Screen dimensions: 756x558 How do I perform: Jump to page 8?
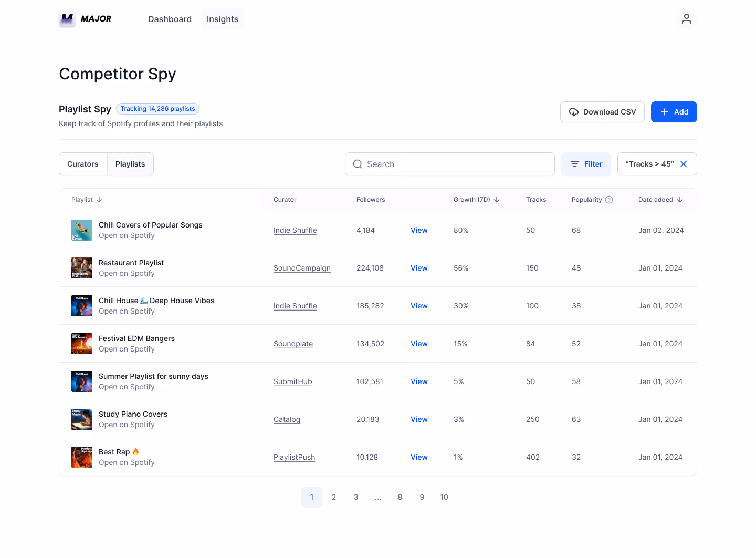click(x=400, y=497)
